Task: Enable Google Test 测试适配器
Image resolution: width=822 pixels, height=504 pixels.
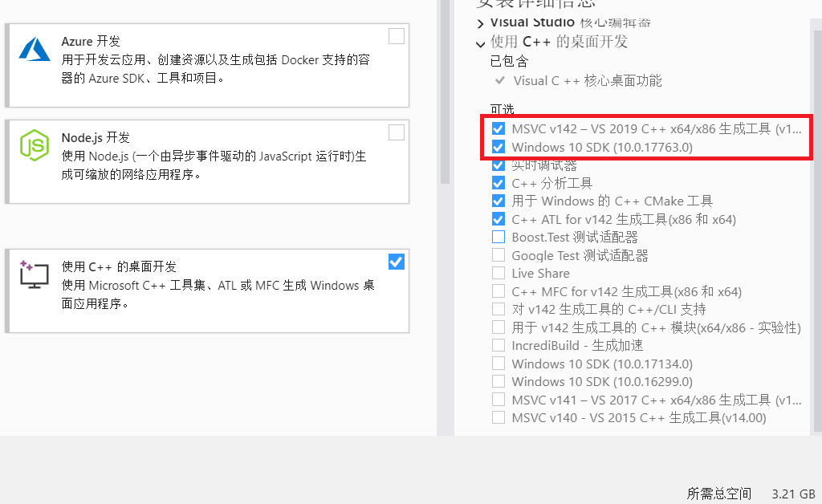Action: coord(498,255)
